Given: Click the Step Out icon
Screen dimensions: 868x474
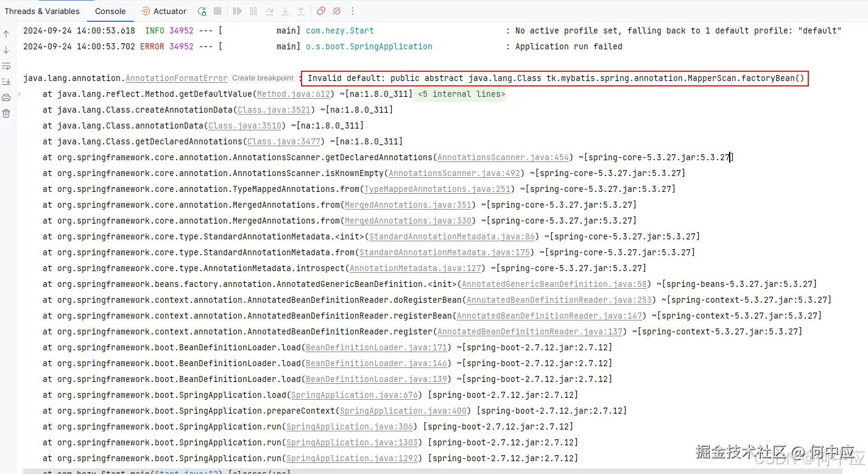Looking at the screenshot, I should click(301, 11).
